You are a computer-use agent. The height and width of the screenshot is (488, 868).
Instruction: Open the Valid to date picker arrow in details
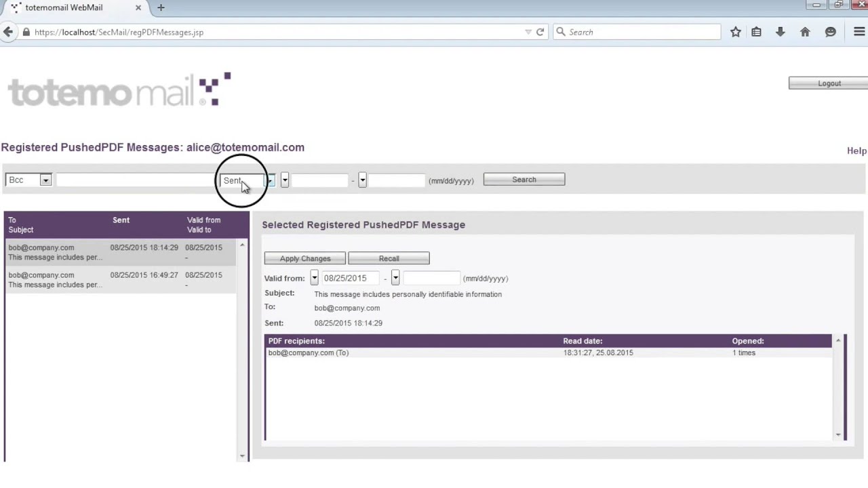click(x=395, y=278)
